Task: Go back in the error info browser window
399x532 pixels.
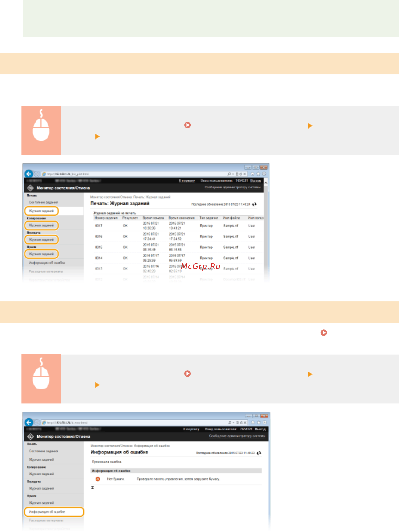Action: [x=29, y=422]
